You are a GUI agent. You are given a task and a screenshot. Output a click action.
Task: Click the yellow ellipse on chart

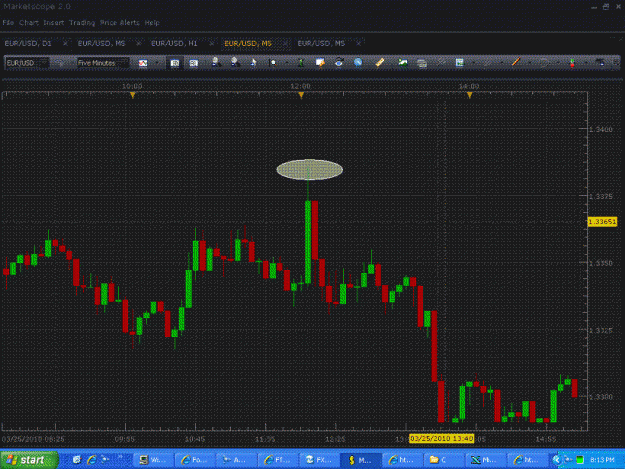point(310,170)
